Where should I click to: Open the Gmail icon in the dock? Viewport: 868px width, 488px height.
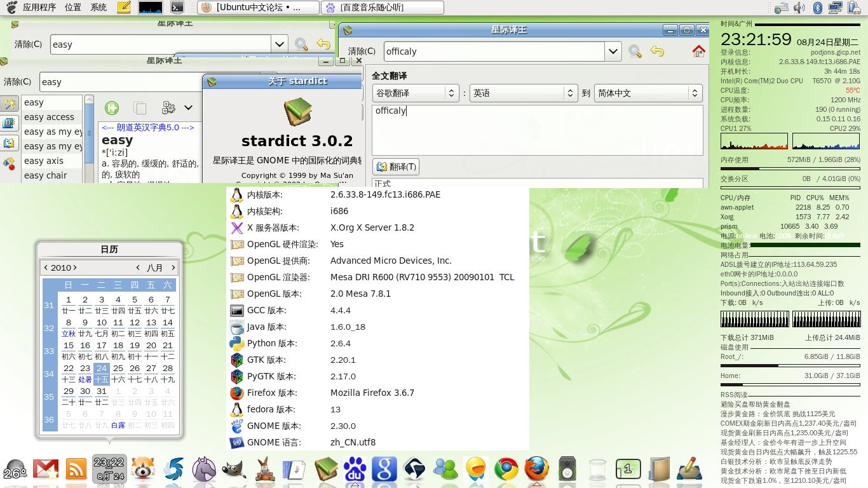pos(46,470)
